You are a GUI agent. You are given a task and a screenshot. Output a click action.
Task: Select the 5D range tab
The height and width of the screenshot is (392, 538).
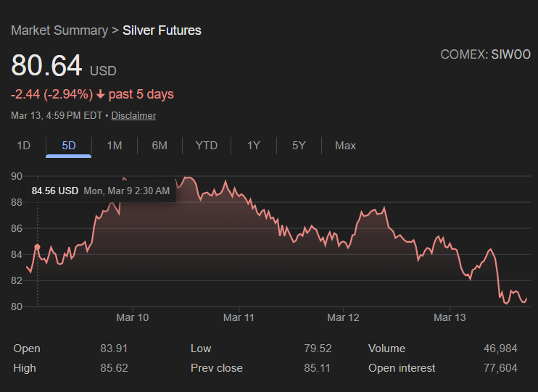69,146
